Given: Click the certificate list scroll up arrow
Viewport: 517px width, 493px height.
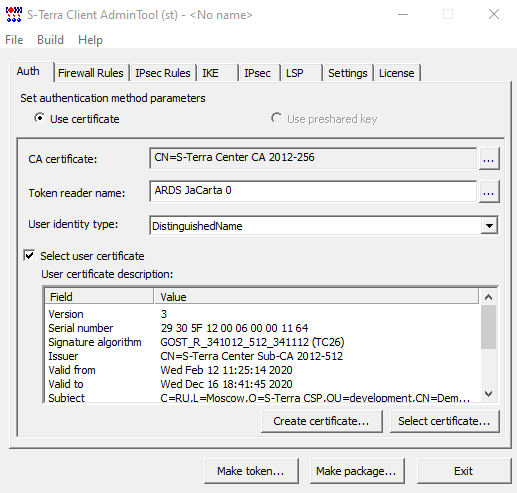Looking at the screenshot, I should point(489,297).
